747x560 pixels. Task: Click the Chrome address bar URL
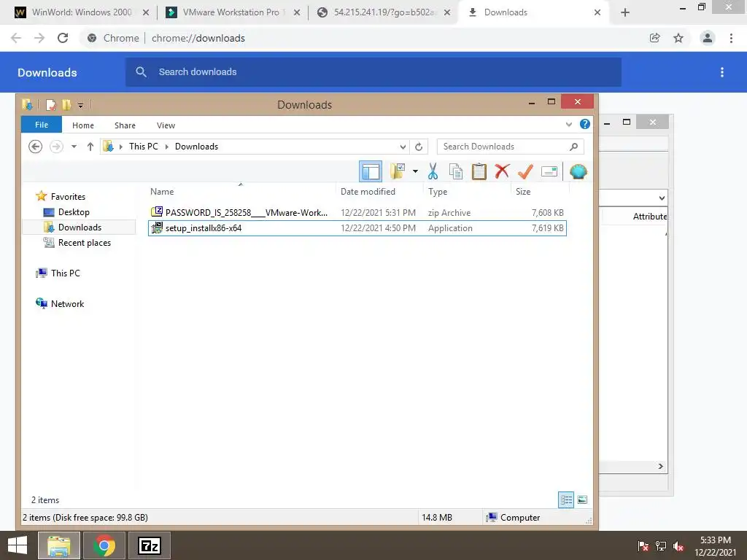198,38
